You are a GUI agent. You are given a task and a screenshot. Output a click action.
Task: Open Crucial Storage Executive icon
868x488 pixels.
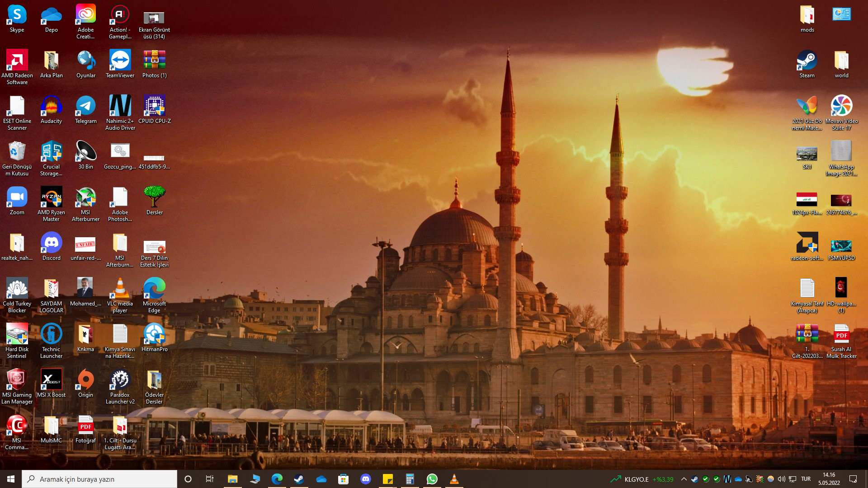pos(51,159)
